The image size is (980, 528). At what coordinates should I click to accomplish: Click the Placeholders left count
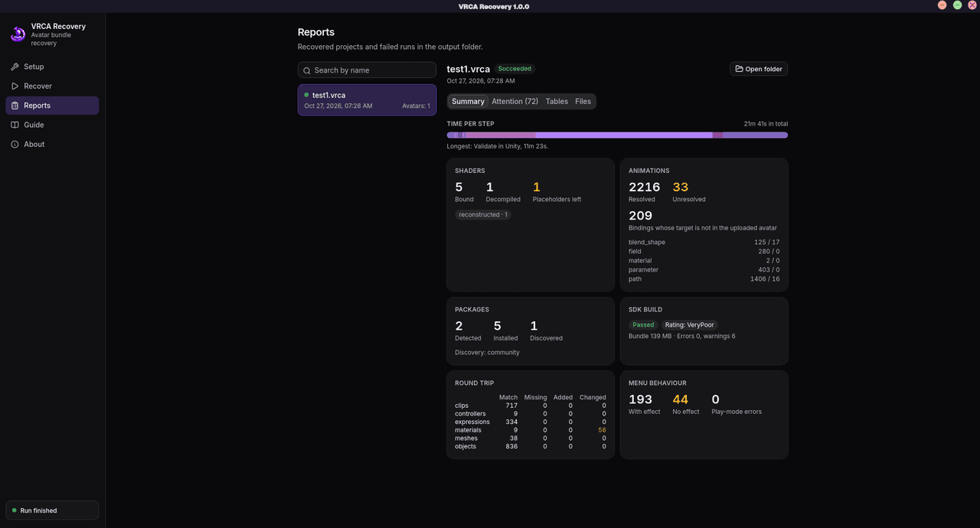537,187
